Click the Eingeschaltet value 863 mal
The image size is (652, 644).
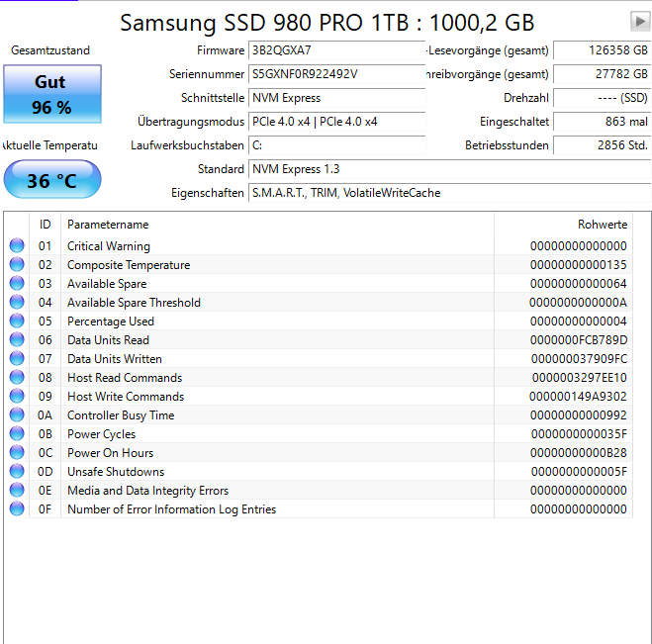tap(603, 122)
